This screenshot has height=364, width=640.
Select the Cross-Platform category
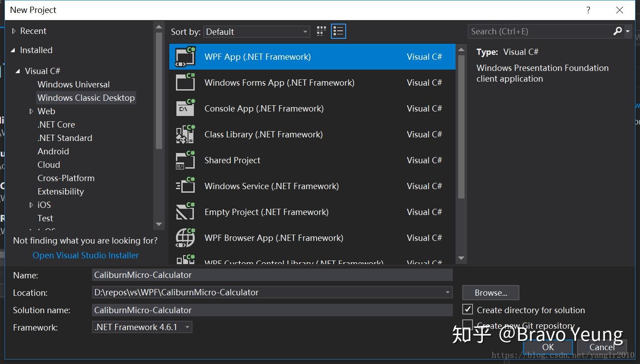[66, 178]
